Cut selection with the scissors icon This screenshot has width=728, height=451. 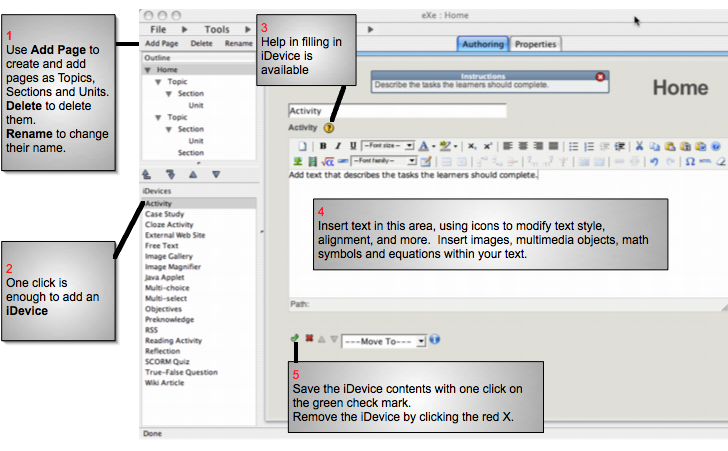[639, 146]
